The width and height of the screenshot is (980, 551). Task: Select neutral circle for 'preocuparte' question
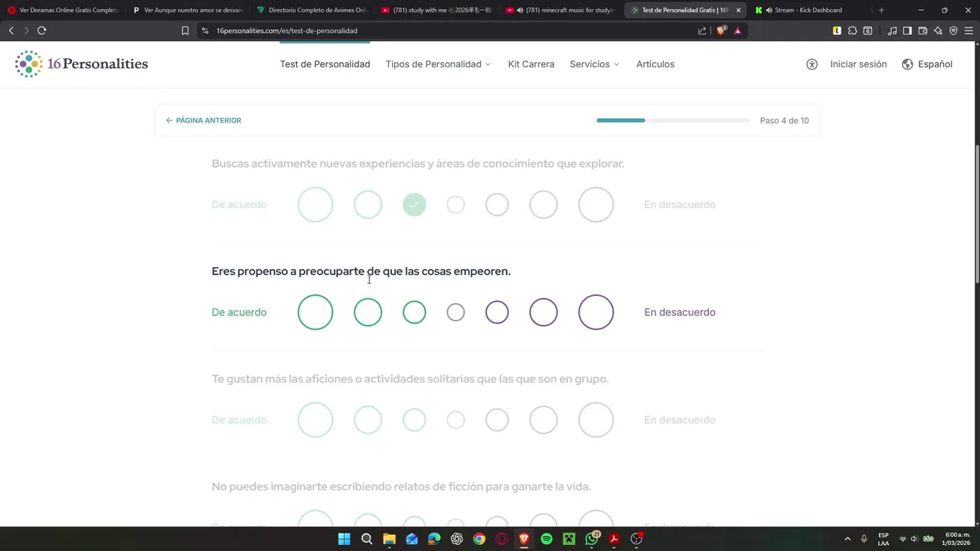point(456,312)
